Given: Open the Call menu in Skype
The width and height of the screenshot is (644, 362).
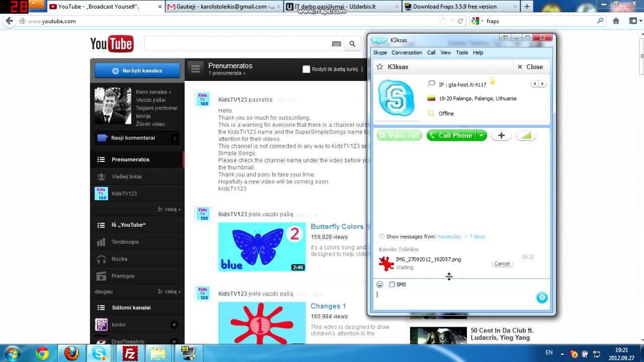Looking at the screenshot, I should tap(431, 52).
